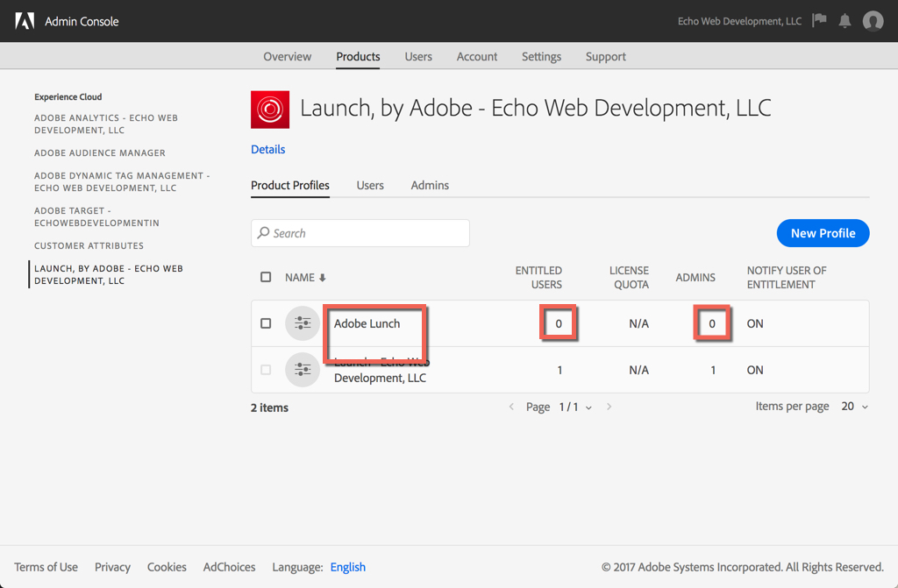Switch to the Admins sub-tab
The image size is (898, 588).
click(x=430, y=186)
